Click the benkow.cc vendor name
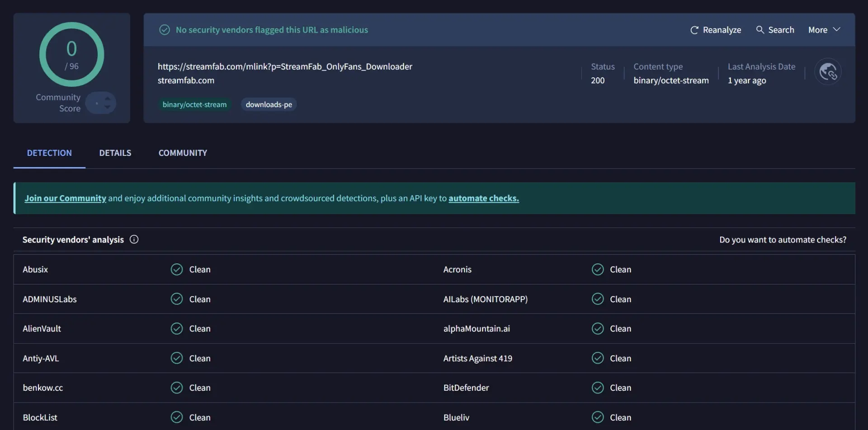Screen dimensions: 868x430 [43, 388]
